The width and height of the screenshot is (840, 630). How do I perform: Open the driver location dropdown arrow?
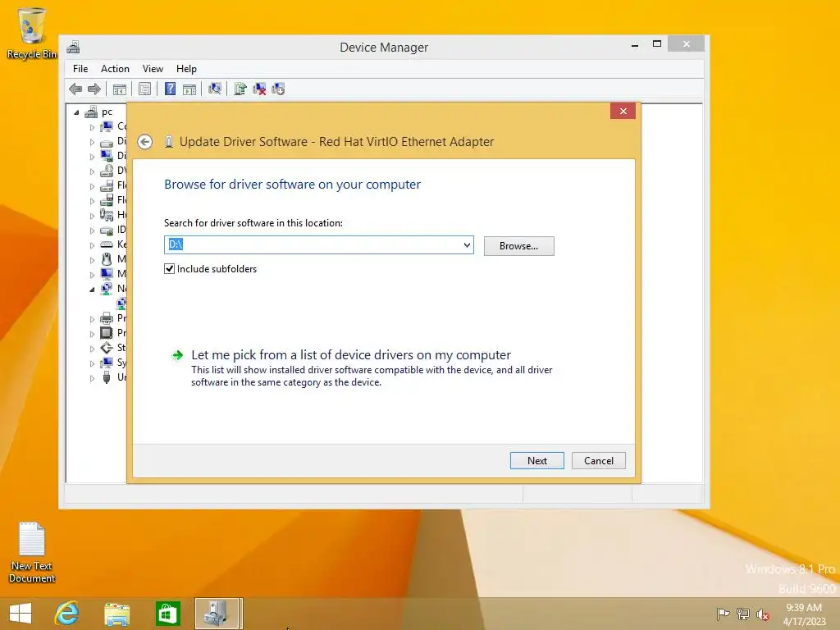click(x=467, y=245)
